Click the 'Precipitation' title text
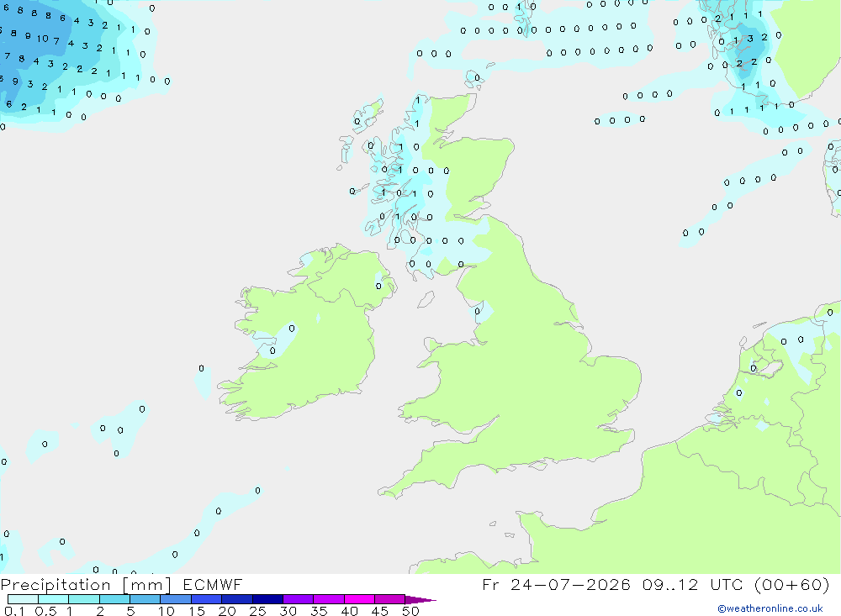This screenshot has height=616, width=841. (56, 585)
